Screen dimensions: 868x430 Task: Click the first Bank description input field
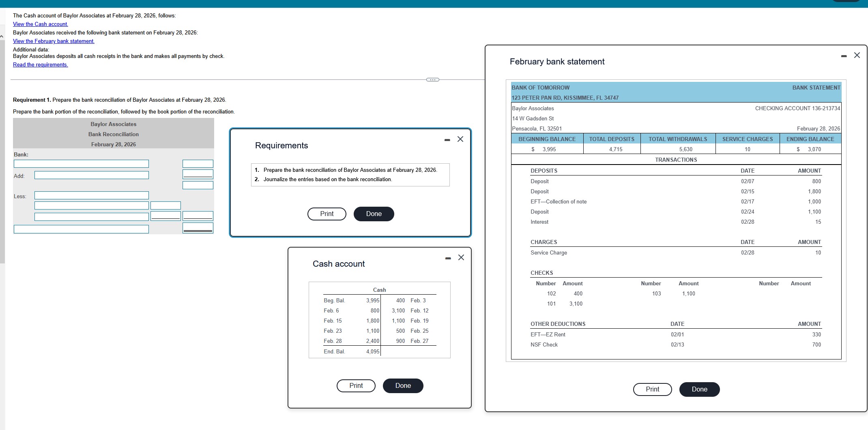pyautogui.click(x=81, y=164)
